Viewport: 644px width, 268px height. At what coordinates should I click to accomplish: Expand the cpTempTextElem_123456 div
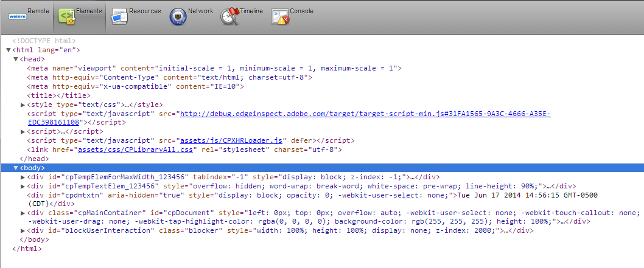point(23,186)
